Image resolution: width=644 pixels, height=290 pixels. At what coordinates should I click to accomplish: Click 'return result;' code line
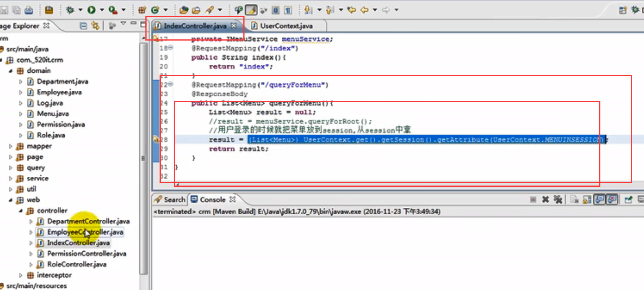(239, 149)
